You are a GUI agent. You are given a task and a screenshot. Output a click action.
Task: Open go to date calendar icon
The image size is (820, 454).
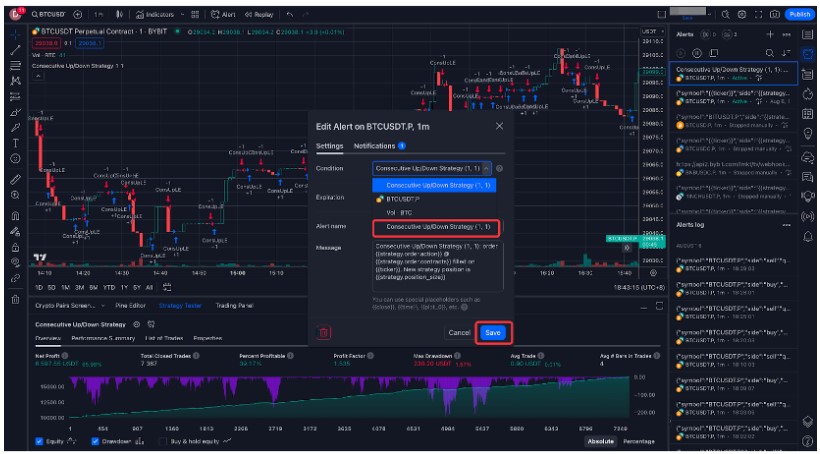(167, 287)
